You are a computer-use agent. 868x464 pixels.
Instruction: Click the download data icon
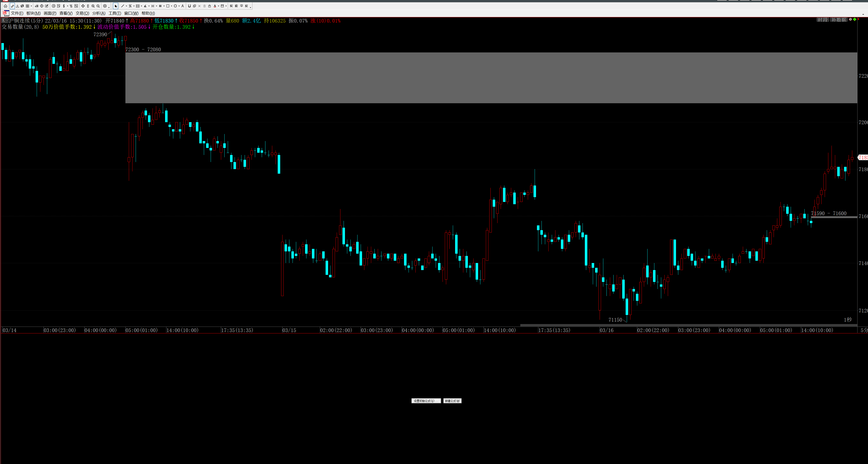coord(18,6)
